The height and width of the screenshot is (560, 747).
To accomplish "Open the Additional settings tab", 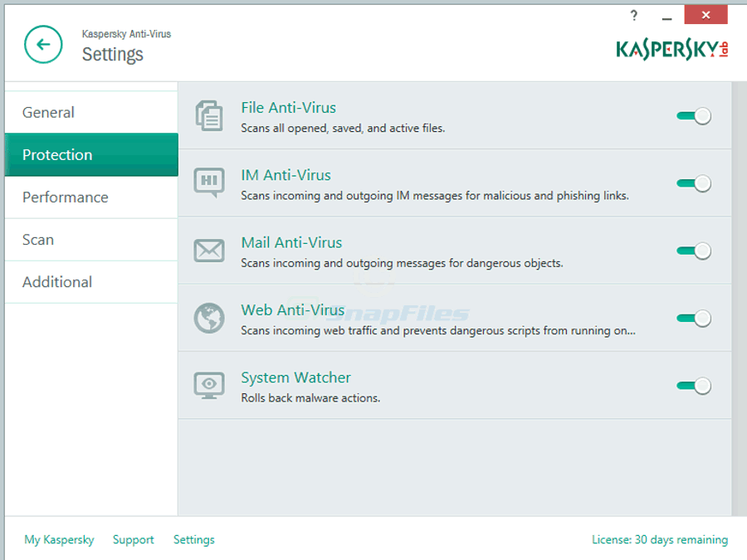I will (91, 282).
